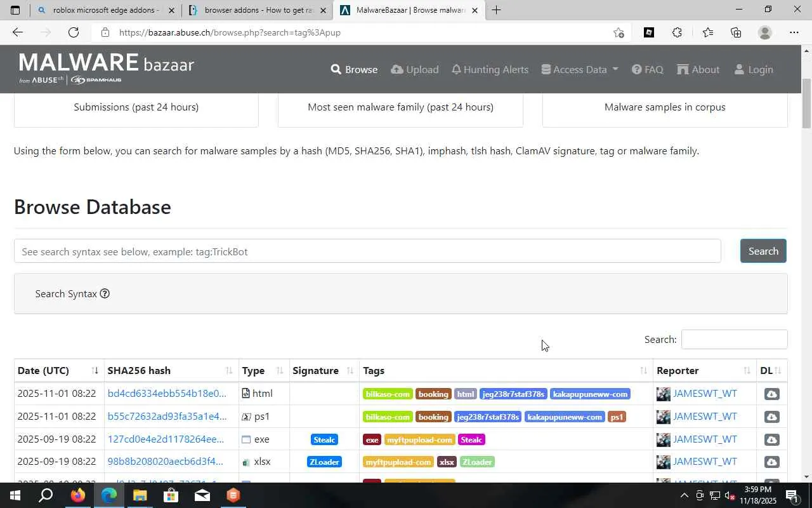Click the MalwareBazaar logo

click(x=107, y=69)
